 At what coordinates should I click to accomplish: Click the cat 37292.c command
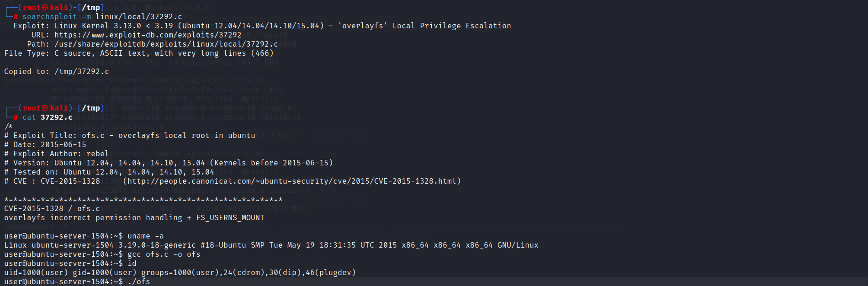coord(48,117)
